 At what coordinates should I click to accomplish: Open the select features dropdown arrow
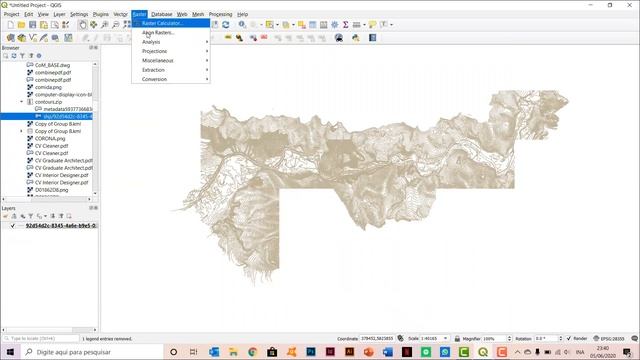point(278,25)
